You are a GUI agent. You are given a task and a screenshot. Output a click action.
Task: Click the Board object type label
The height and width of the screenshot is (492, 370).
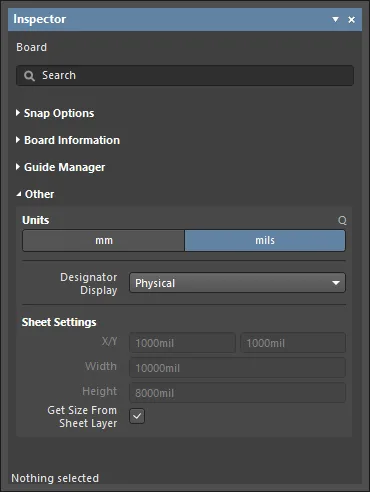click(32, 47)
